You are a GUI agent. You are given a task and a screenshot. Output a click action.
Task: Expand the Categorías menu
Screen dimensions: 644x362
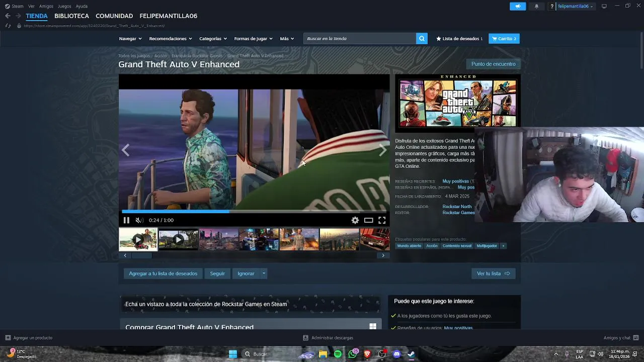213,39
